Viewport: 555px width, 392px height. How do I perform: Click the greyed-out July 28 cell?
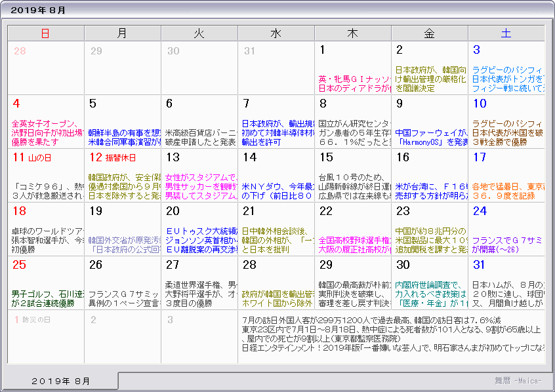coord(45,68)
